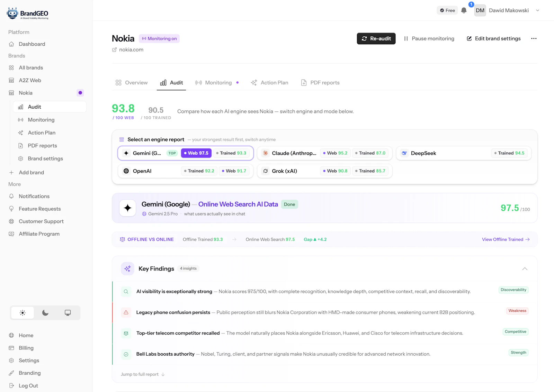
Task: Click the DeepSeek whale engine icon
Action: (404, 153)
